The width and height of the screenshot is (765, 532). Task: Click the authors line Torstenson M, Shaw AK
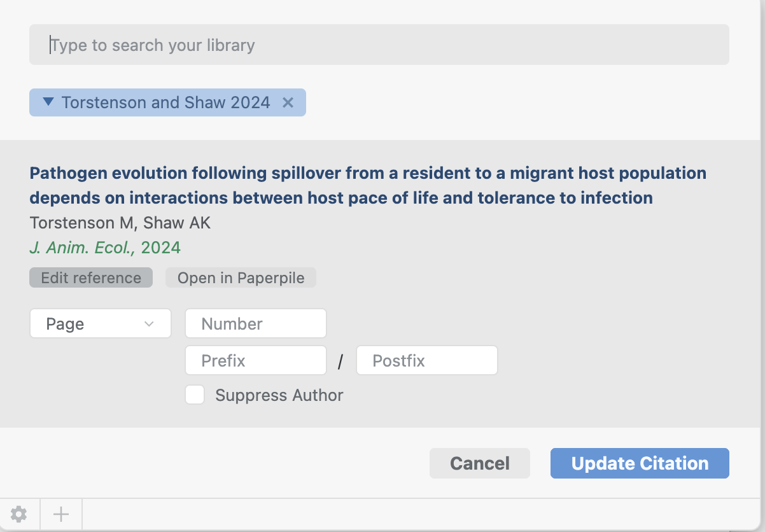pos(120,223)
